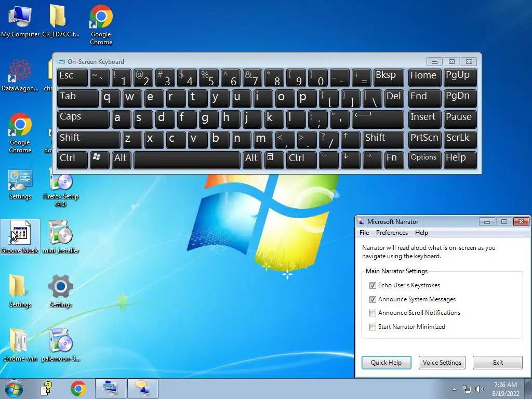Open the mini_installer desktop icon
Screen dimensions: 532x399
(x=60, y=237)
